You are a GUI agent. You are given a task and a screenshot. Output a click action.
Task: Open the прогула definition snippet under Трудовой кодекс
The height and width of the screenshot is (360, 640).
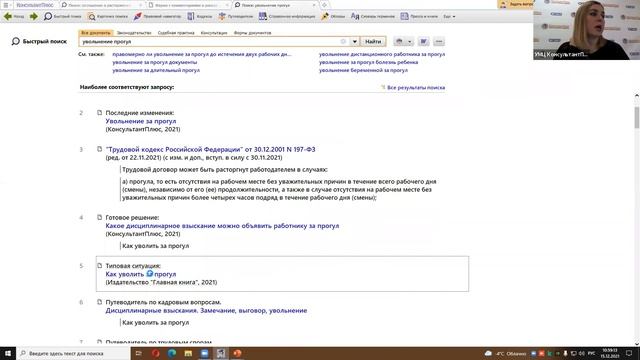tap(279, 190)
